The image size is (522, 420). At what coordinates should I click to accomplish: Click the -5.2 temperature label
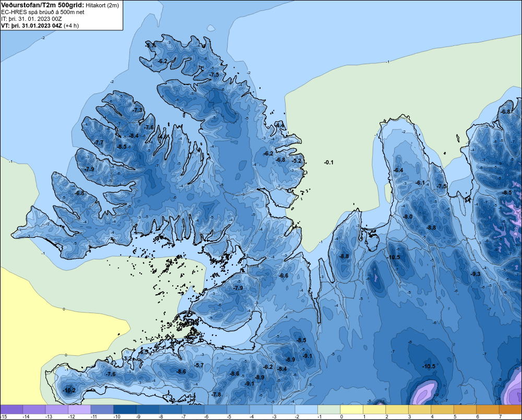tap(296, 161)
